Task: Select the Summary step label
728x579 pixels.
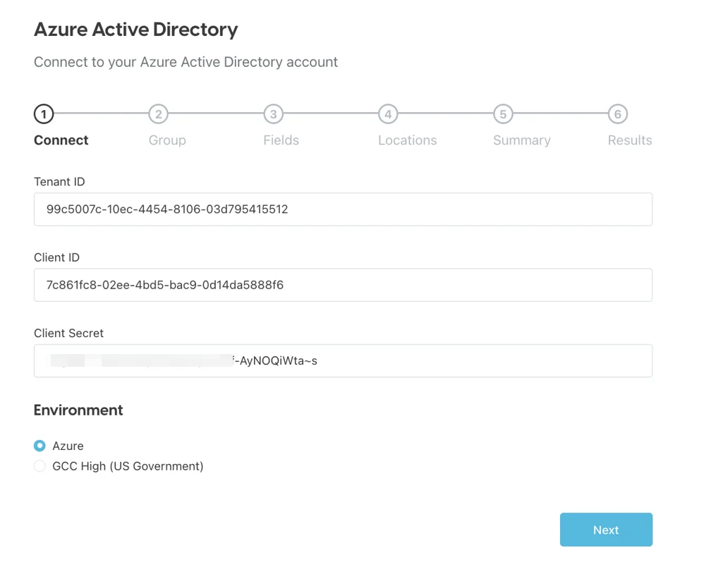Action: click(x=521, y=140)
